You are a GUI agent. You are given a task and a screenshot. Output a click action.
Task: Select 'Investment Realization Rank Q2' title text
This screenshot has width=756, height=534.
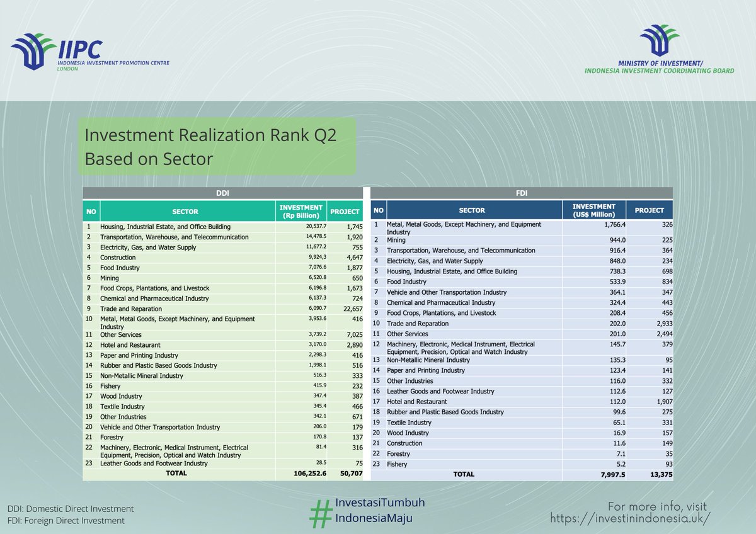pyautogui.click(x=210, y=136)
